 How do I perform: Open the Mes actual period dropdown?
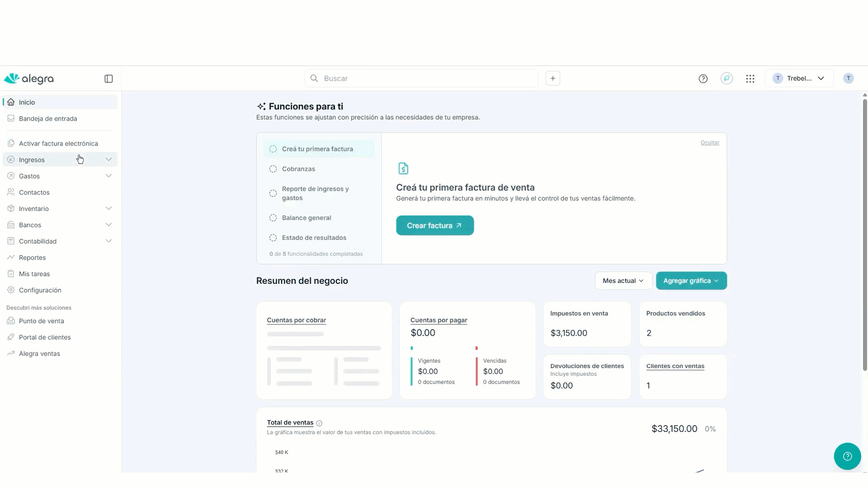tap(623, 281)
